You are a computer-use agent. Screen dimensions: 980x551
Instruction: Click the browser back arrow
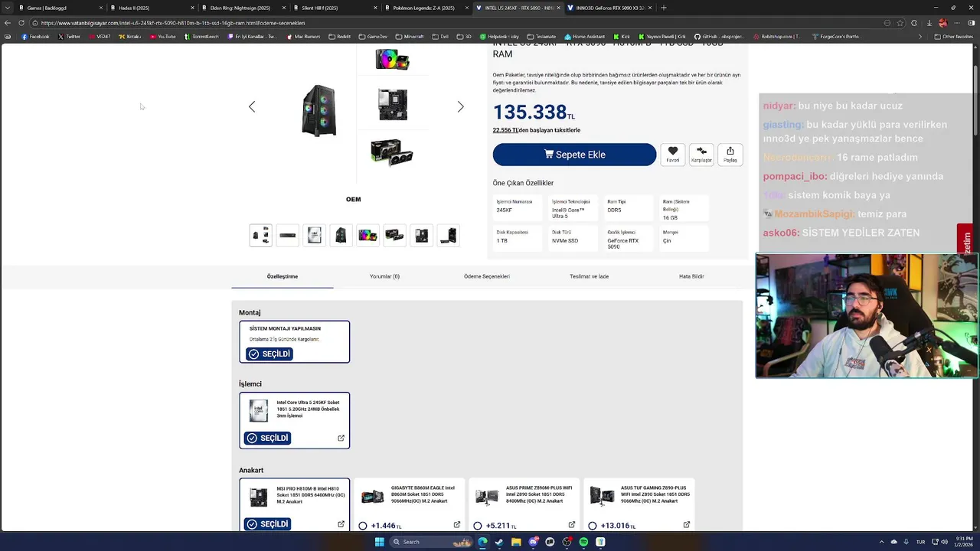point(8,23)
